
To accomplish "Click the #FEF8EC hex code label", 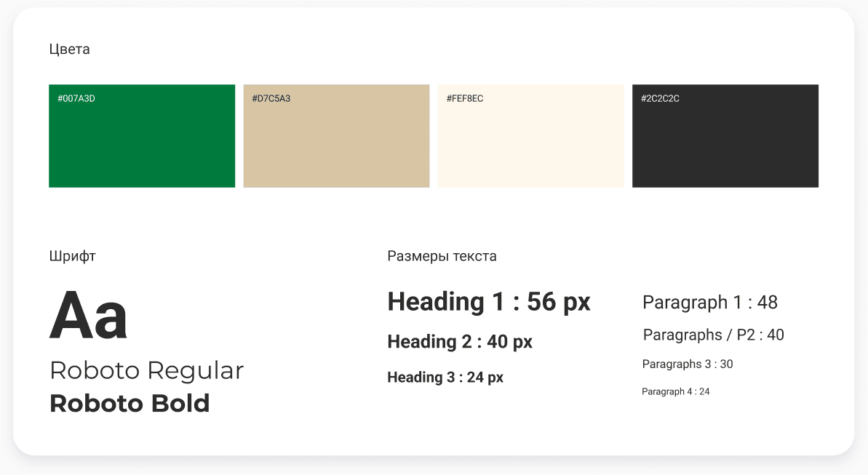I will [x=465, y=98].
